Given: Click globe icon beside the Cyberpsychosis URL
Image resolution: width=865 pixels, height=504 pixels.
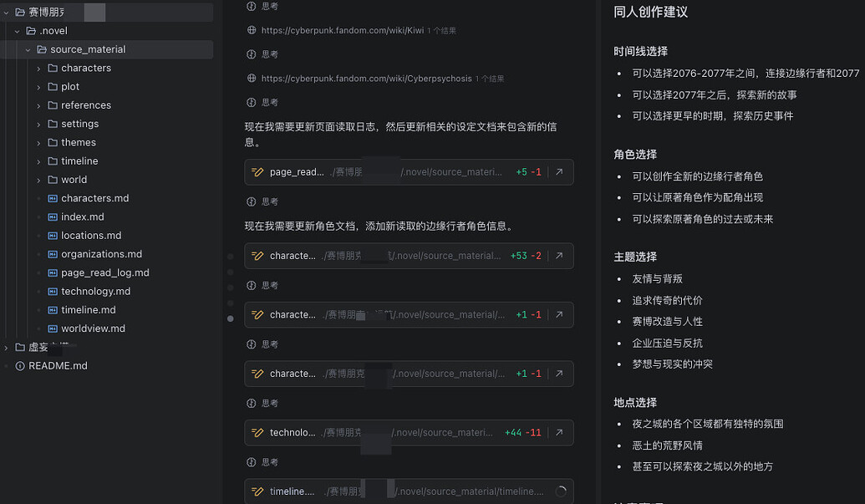Looking at the screenshot, I should pos(251,79).
